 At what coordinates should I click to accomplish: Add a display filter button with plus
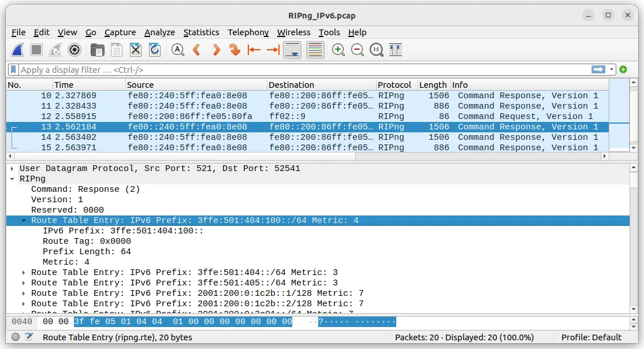click(x=623, y=69)
